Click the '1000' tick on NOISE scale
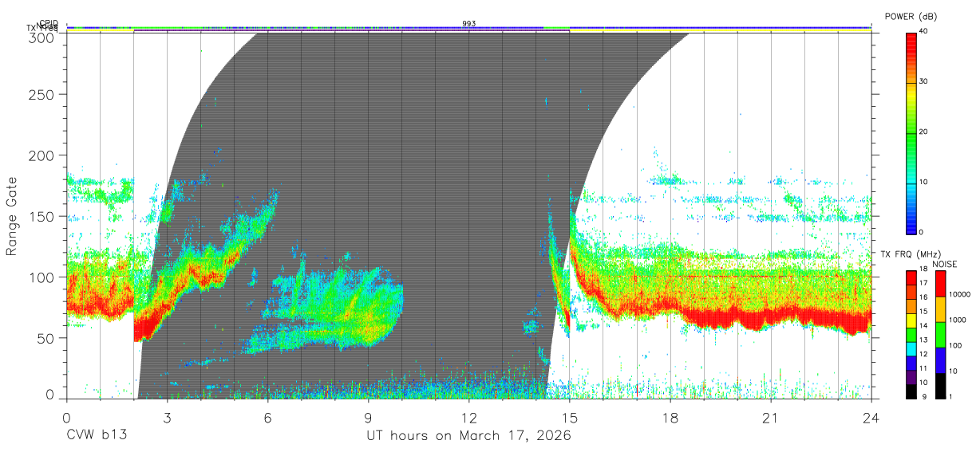 coord(957,321)
